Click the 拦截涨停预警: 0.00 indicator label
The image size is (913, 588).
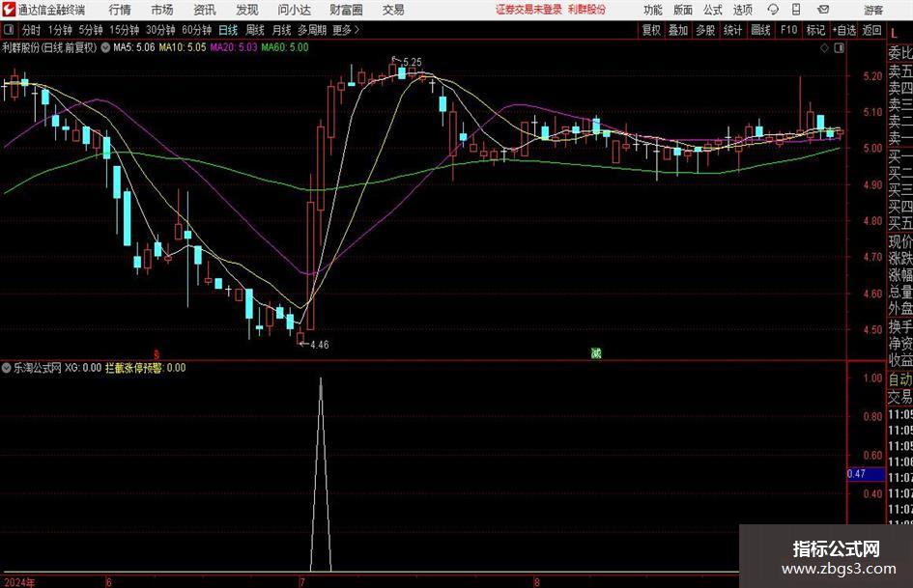(146, 368)
